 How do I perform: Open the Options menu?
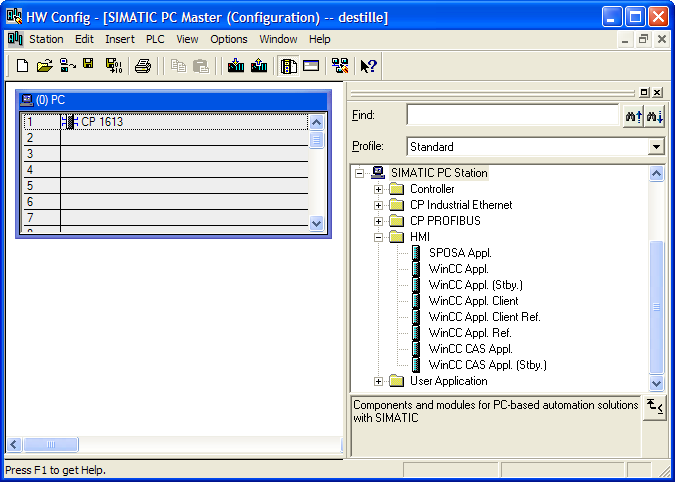229,39
